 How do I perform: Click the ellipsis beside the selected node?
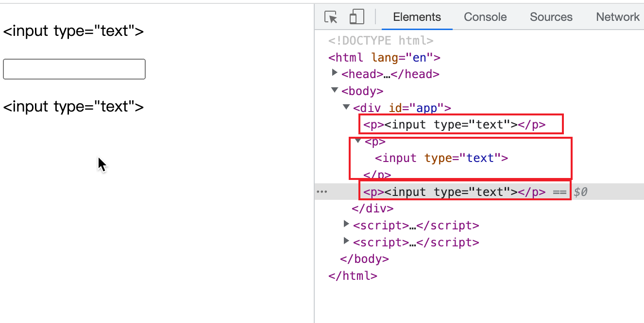(x=322, y=192)
